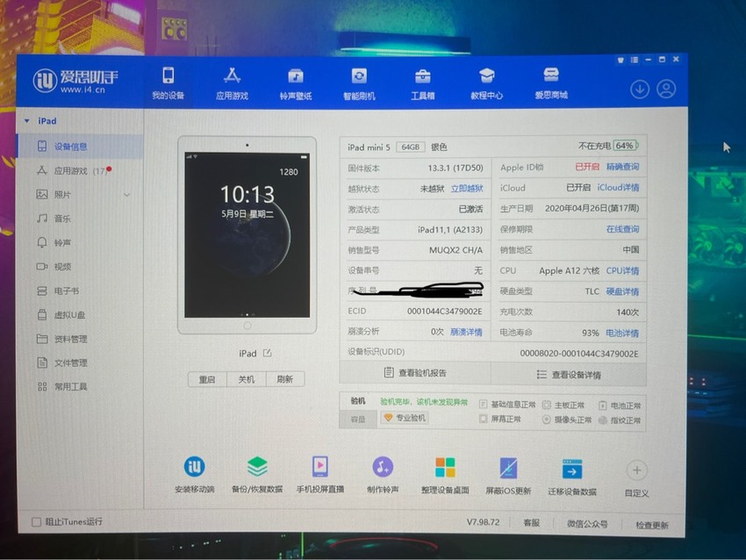Click the skin/theme icon in title bar
The image size is (746, 560).
click(620, 60)
